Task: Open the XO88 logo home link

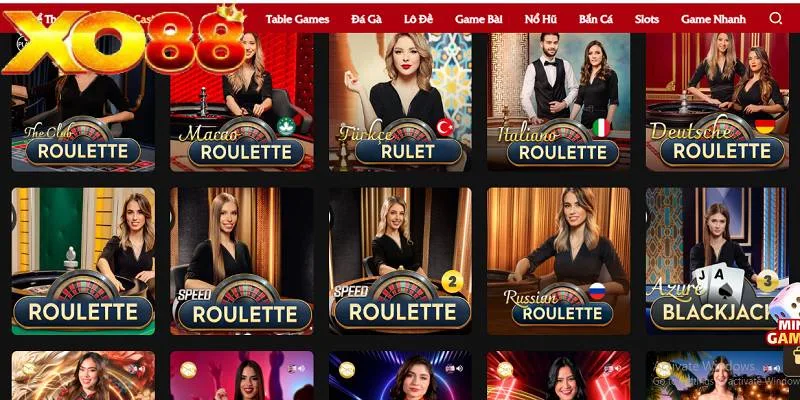Action: coord(125,40)
